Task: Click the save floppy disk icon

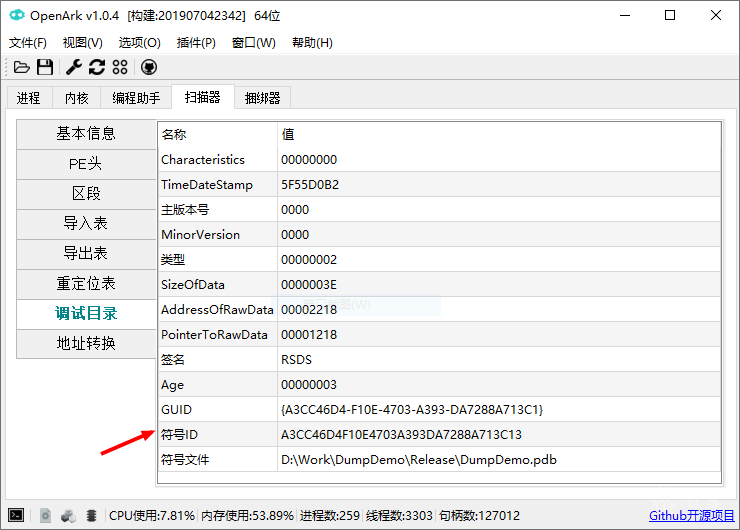Action: [45, 67]
